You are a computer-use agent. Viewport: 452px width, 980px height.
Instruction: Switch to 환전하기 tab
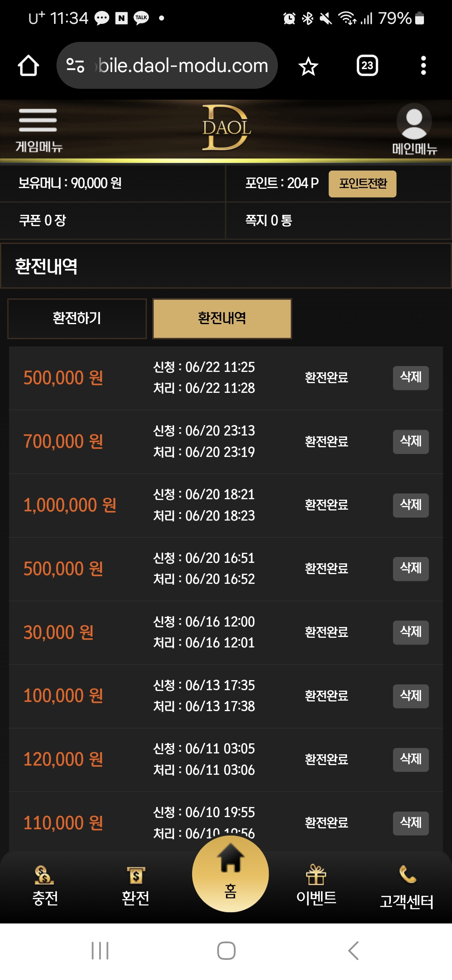(x=77, y=318)
